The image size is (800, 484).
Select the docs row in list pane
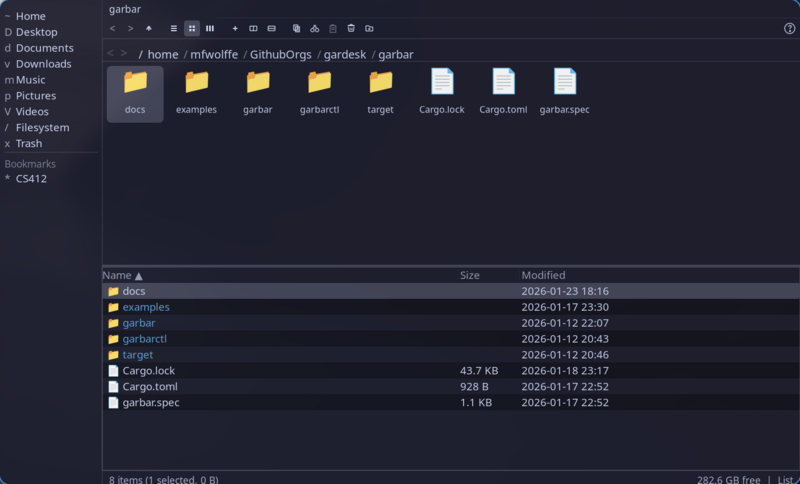[x=451, y=291]
